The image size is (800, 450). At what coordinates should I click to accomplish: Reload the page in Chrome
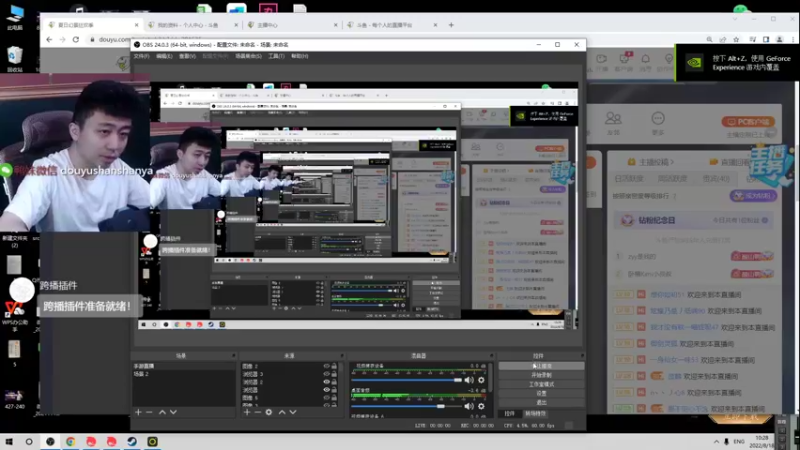click(76, 39)
